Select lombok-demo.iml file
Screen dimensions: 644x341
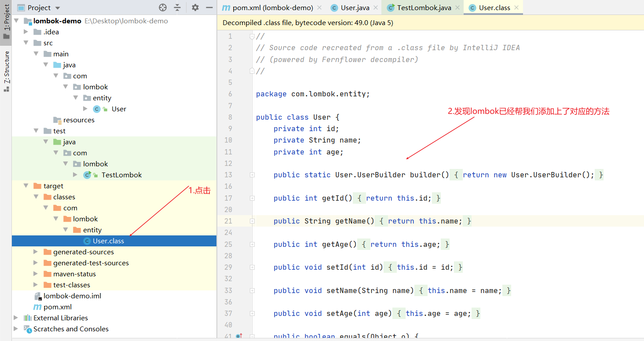tap(72, 296)
